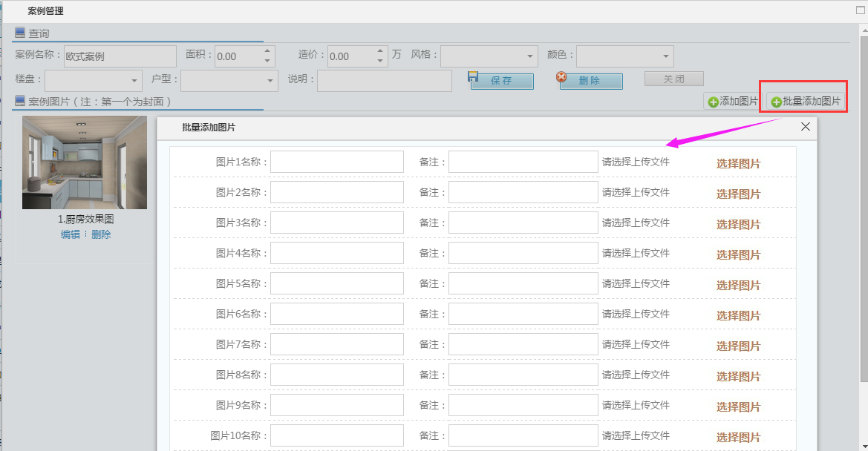Close the batch add images dialog

pos(806,127)
